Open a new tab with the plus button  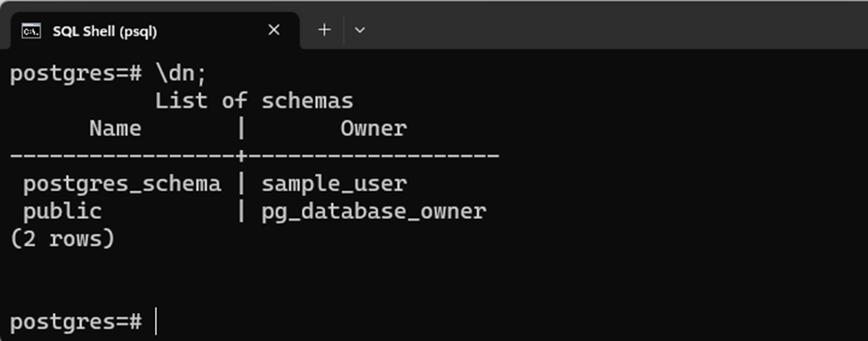[324, 30]
